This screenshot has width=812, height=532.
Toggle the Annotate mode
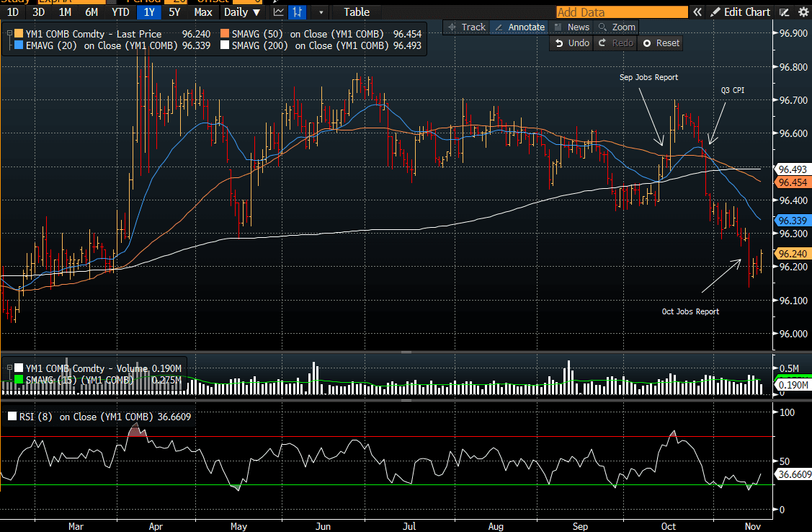coord(519,27)
